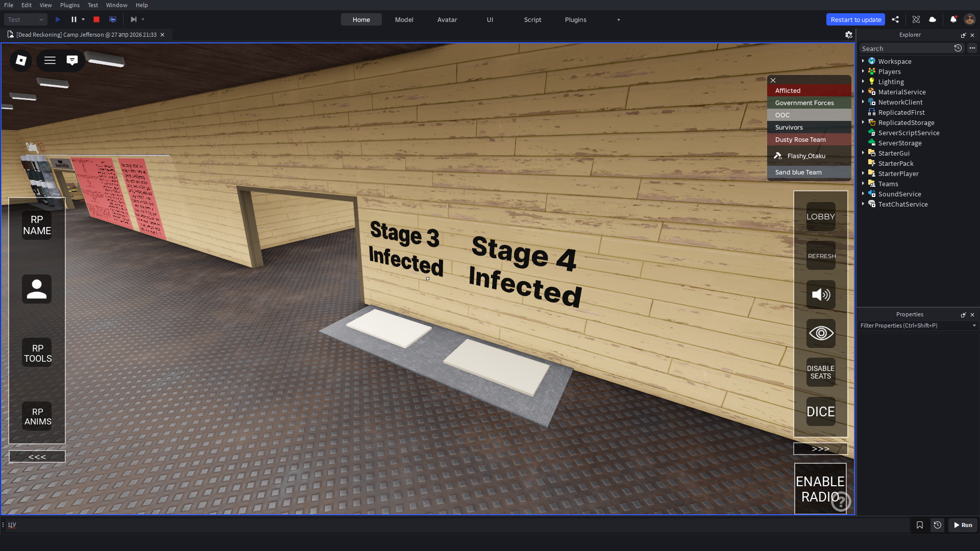Toggle the in-game chat bubble icon
980x551 pixels.
pyautogui.click(x=72, y=60)
